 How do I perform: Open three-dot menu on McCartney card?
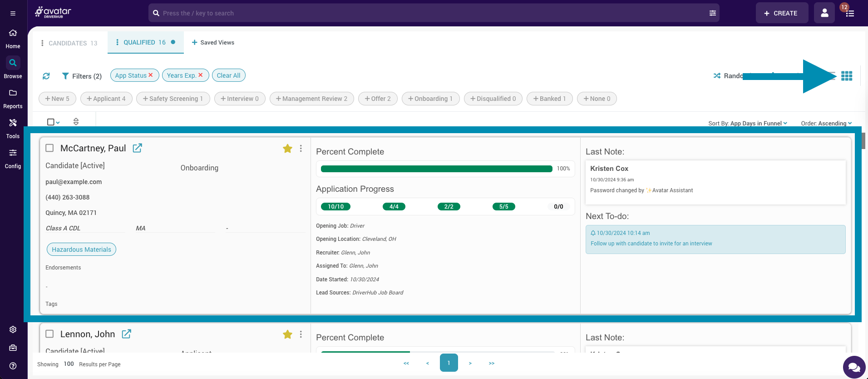pos(301,149)
